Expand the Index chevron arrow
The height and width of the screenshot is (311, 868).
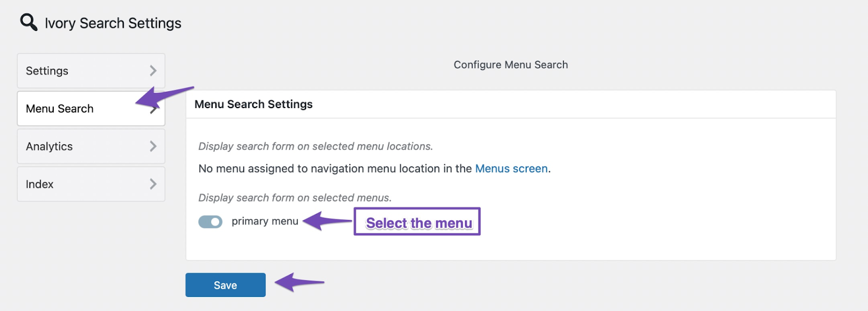coord(153,184)
